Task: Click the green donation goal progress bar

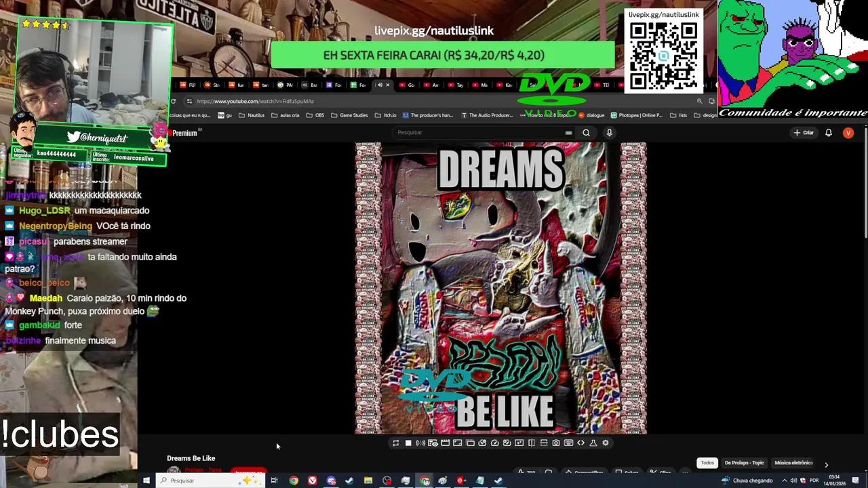Action: [x=443, y=55]
